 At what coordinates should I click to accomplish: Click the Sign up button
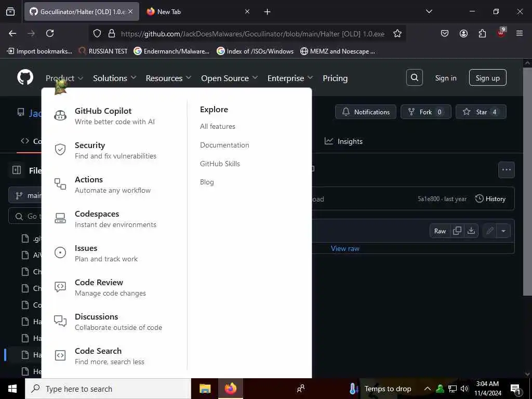[487, 78]
